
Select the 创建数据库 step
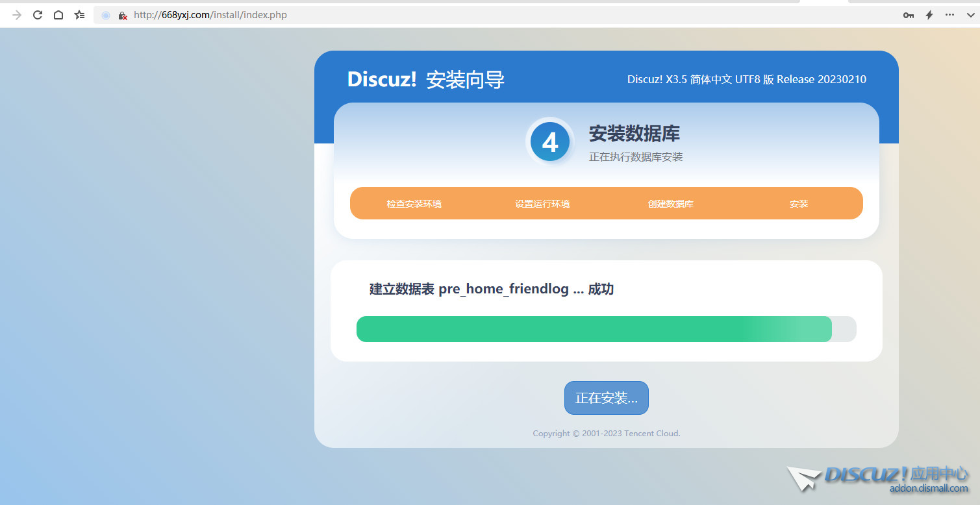point(670,203)
